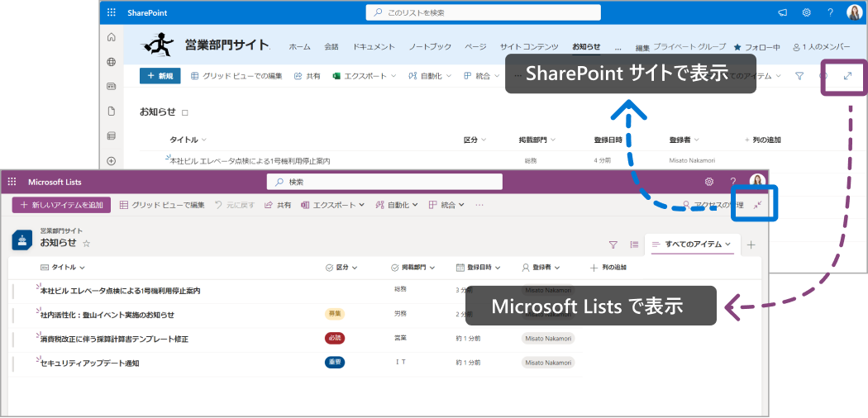Open the account avatar in Microsoft Lists
Image resolution: width=868 pixels, height=418 pixels.
tap(757, 182)
